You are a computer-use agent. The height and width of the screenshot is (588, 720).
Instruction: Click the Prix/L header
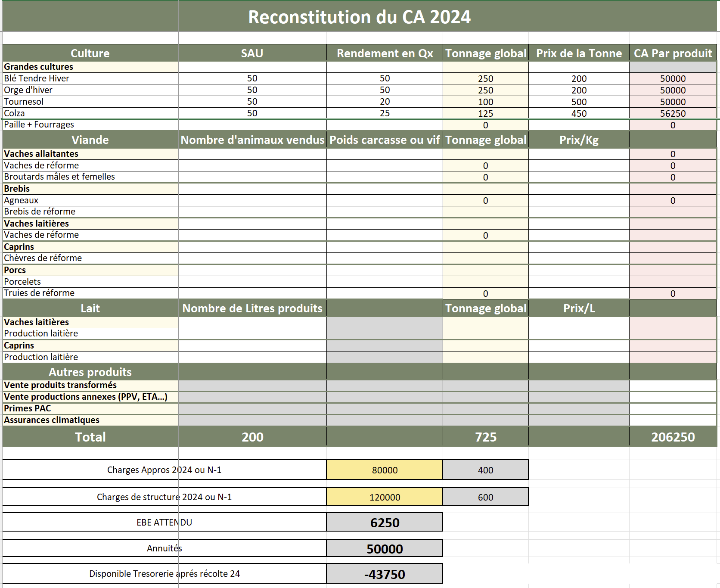click(x=579, y=308)
